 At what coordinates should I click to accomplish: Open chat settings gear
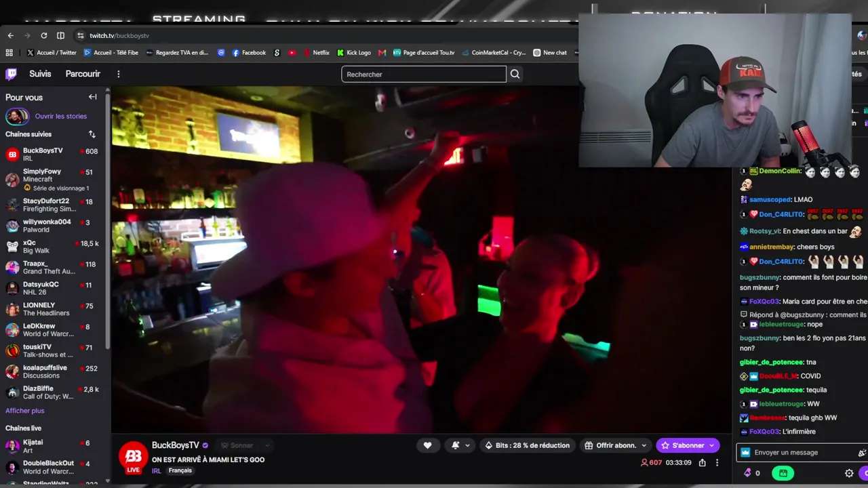click(x=849, y=473)
